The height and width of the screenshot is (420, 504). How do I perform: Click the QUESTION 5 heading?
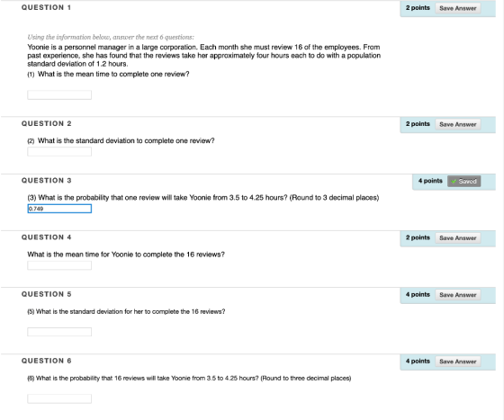point(46,294)
